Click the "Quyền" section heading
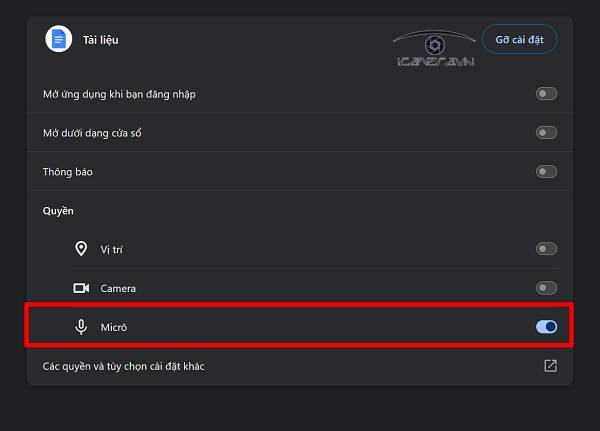The image size is (600, 431). coord(58,211)
